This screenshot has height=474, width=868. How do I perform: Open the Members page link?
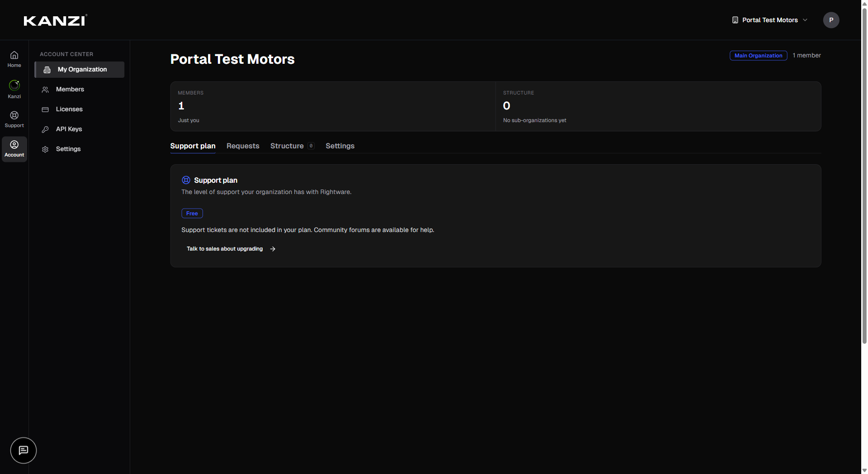79,90
